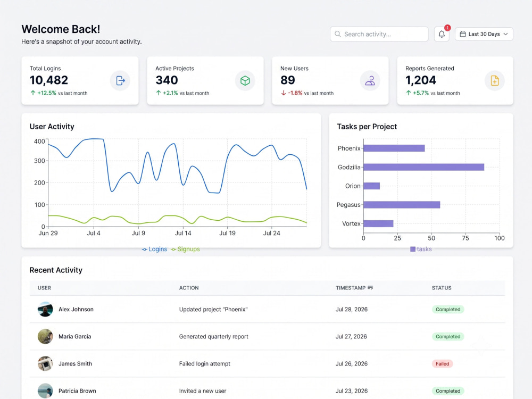Click James Smith's avatar

pos(45,363)
